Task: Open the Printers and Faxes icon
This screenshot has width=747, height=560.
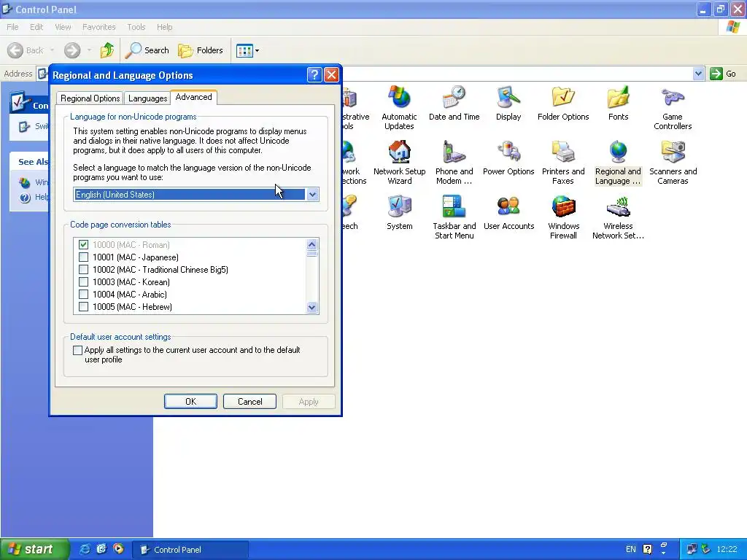Action: pyautogui.click(x=563, y=162)
